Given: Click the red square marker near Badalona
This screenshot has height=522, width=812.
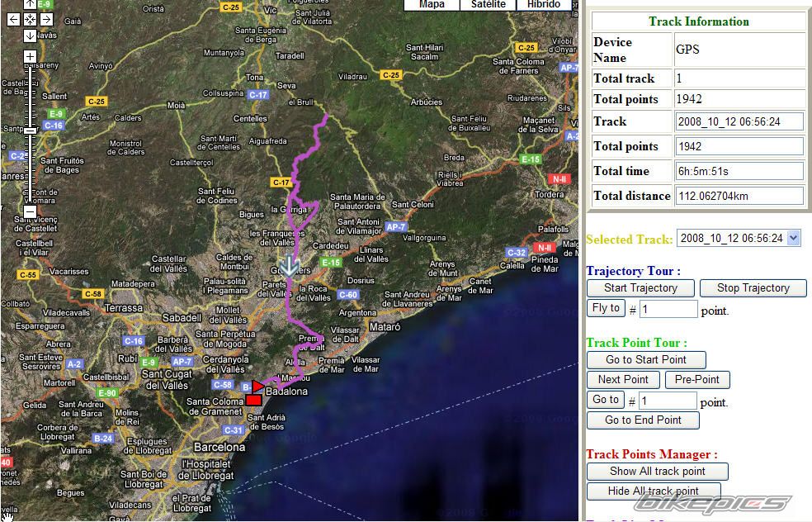Looking at the screenshot, I should (253, 401).
